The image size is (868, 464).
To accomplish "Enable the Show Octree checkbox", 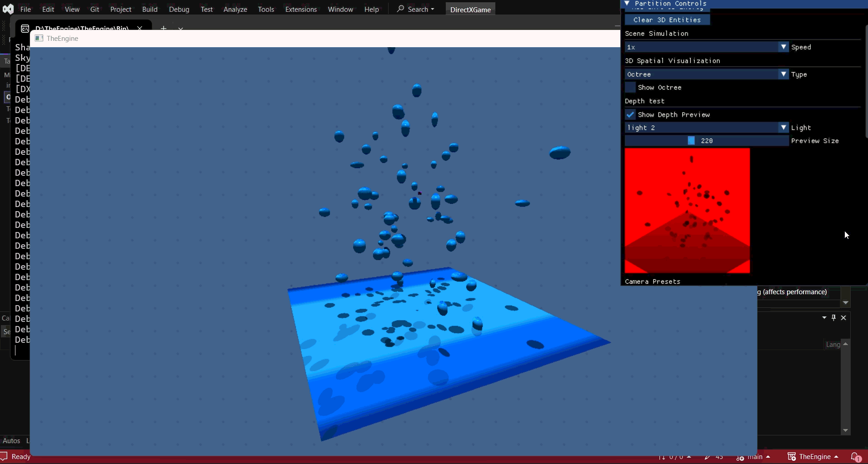I will point(630,87).
